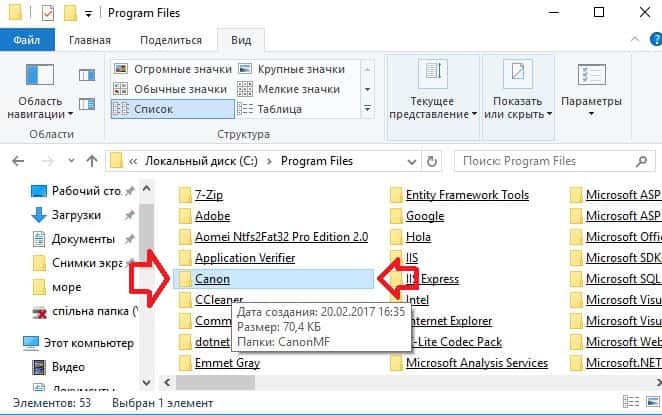Select Этот компьютер in navigation pane
This screenshot has width=662, height=415.
pos(79,343)
